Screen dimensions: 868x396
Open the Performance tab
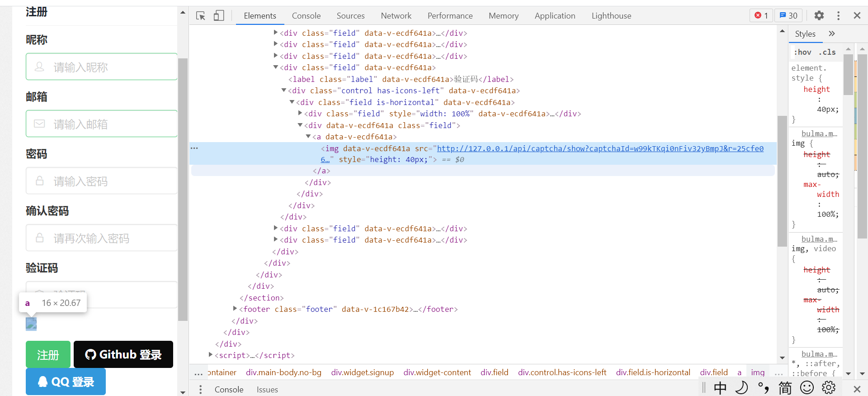[450, 16]
